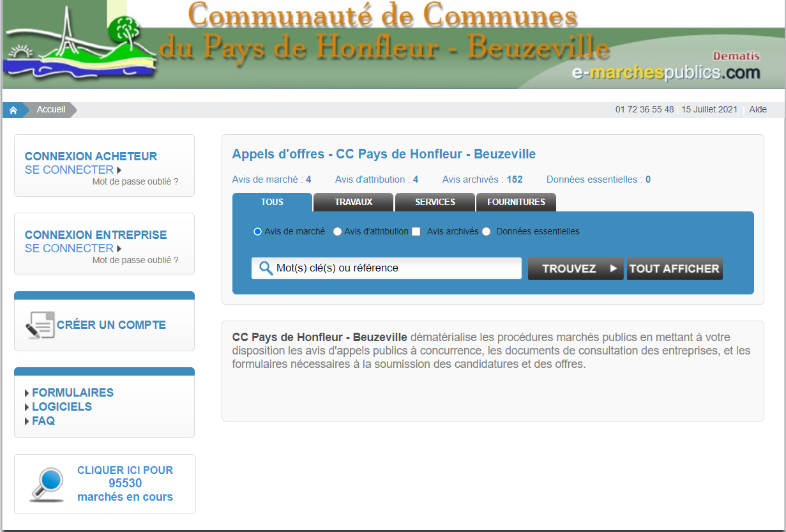The image size is (786, 532).
Task: Expand the LOGICIELS section
Action: pos(61,407)
